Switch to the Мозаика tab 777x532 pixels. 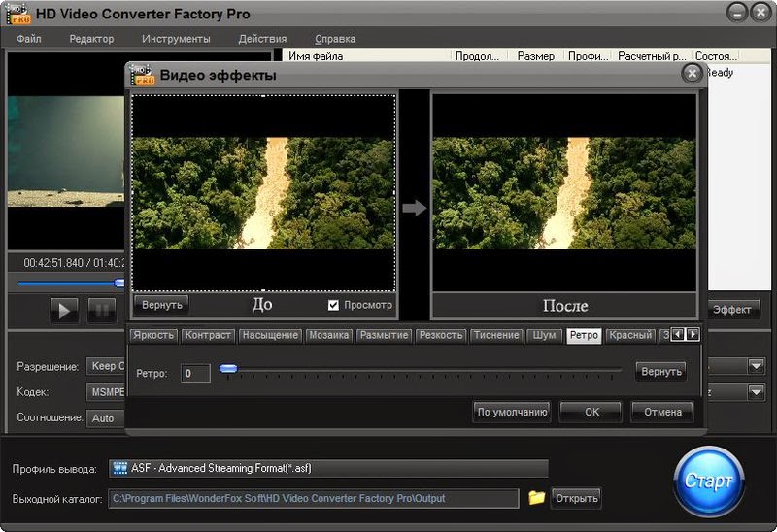(328, 335)
